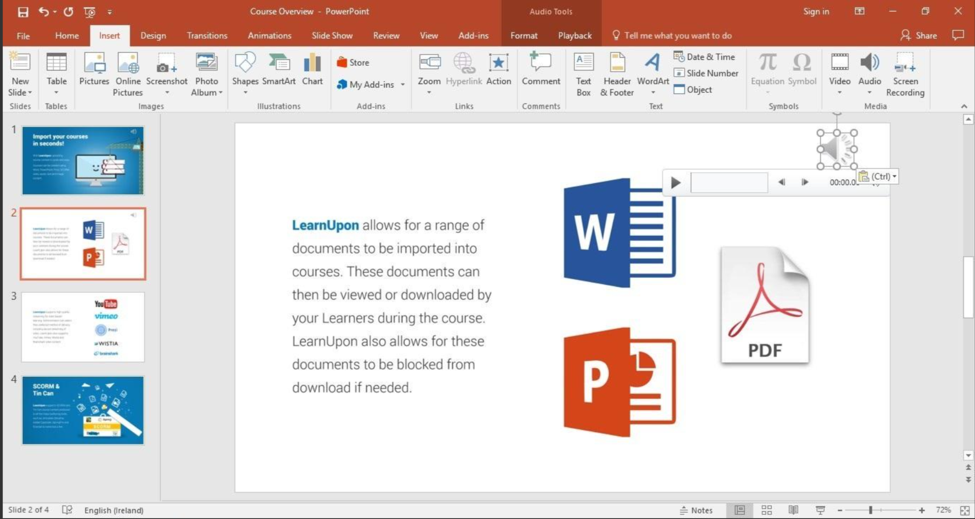The image size is (975, 519).
Task: Open the Review tab
Action: 386,35
